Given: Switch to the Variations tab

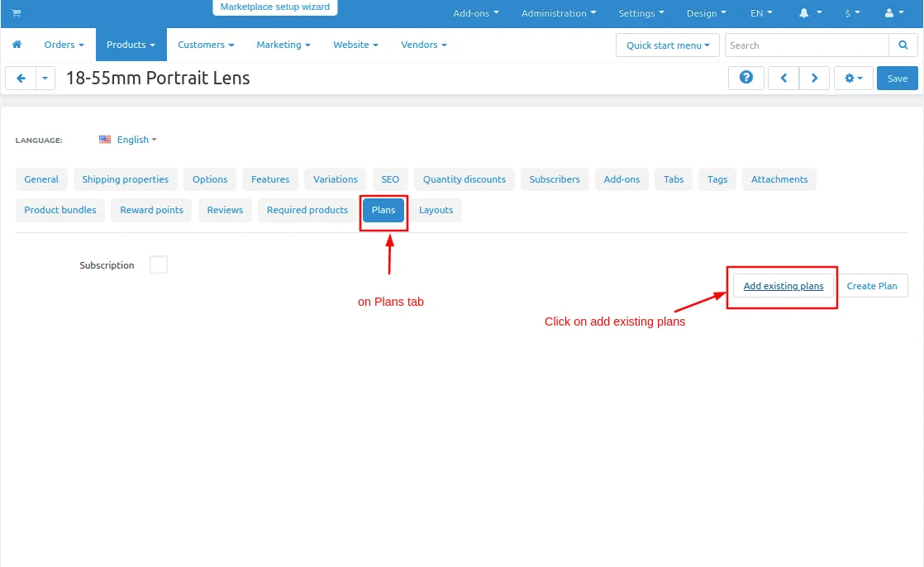Looking at the screenshot, I should [336, 179].
